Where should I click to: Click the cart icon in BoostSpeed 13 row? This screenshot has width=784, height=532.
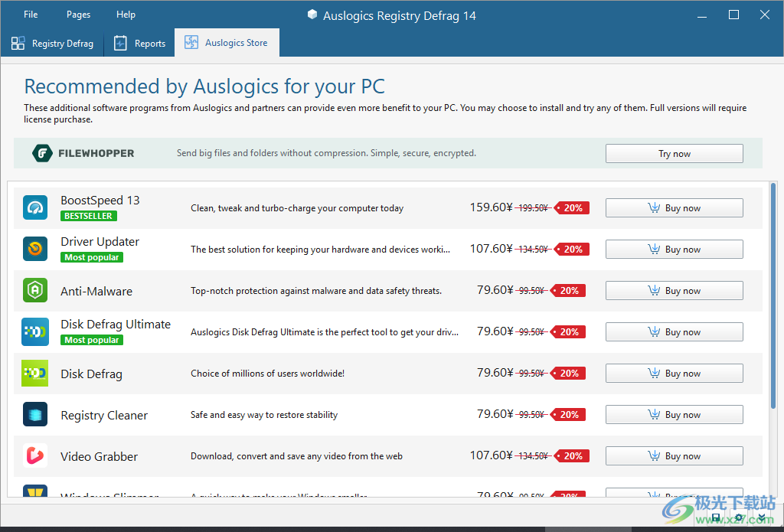point(654,207)
